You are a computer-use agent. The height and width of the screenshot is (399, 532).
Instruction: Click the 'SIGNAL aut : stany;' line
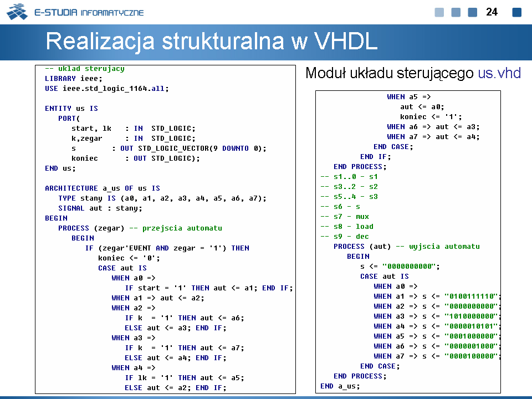coord(100,208)
